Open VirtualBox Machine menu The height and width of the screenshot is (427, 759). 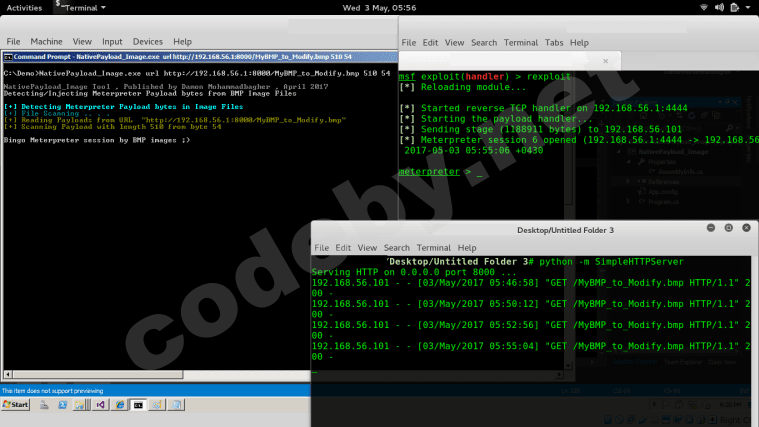pyautogui.click(x=46, y=42)
